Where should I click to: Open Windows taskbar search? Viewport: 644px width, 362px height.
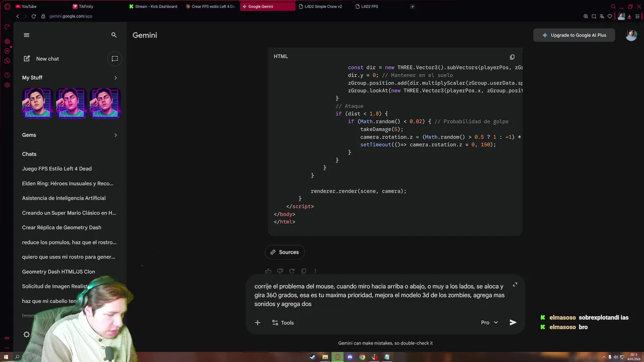click(x=17, y=357)
